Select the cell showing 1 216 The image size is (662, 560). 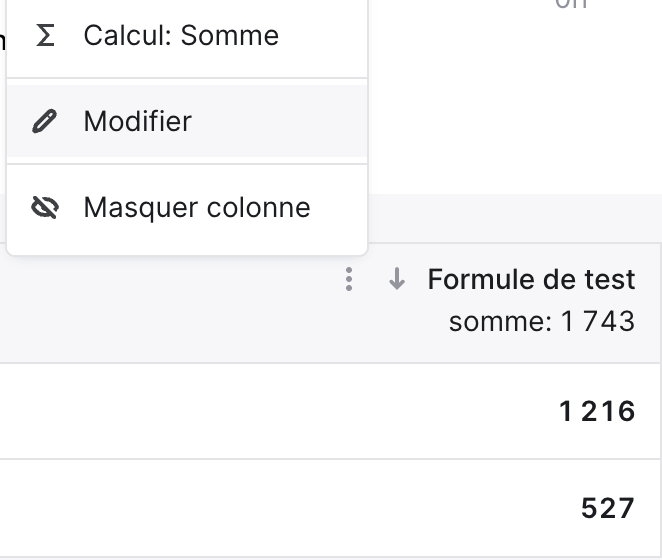pyautogui.click(x=597, y=411)
